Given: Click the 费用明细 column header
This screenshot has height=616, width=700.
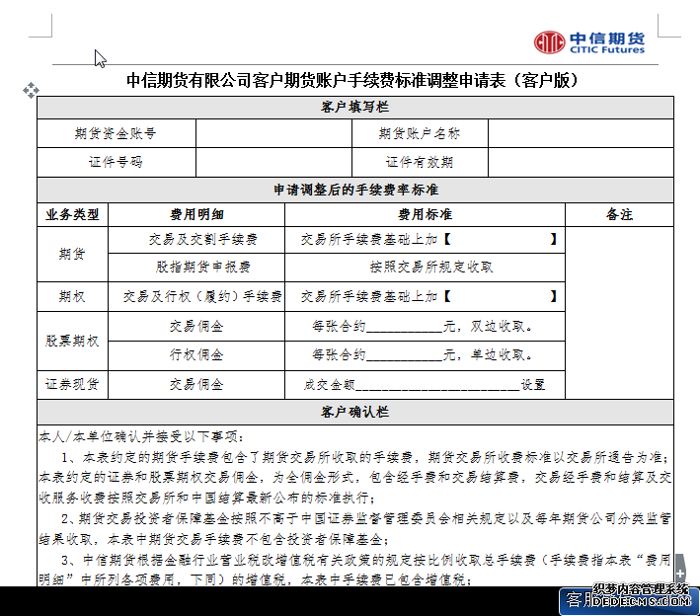Looking at the screenshot, I should coord(196,214).
